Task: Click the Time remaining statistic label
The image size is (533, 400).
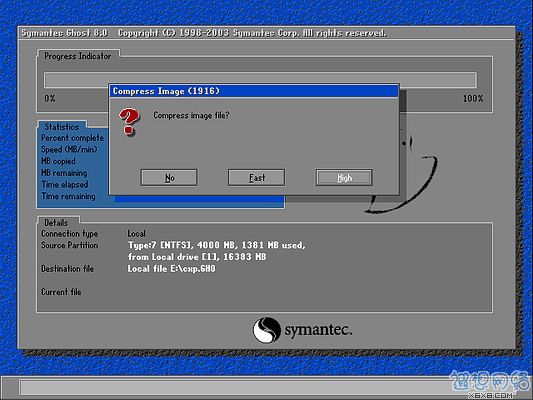Action: click(68, 196)
